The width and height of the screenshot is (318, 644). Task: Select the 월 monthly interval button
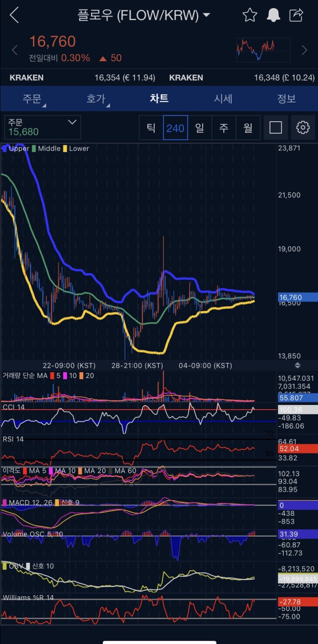[x=248, y=128]
